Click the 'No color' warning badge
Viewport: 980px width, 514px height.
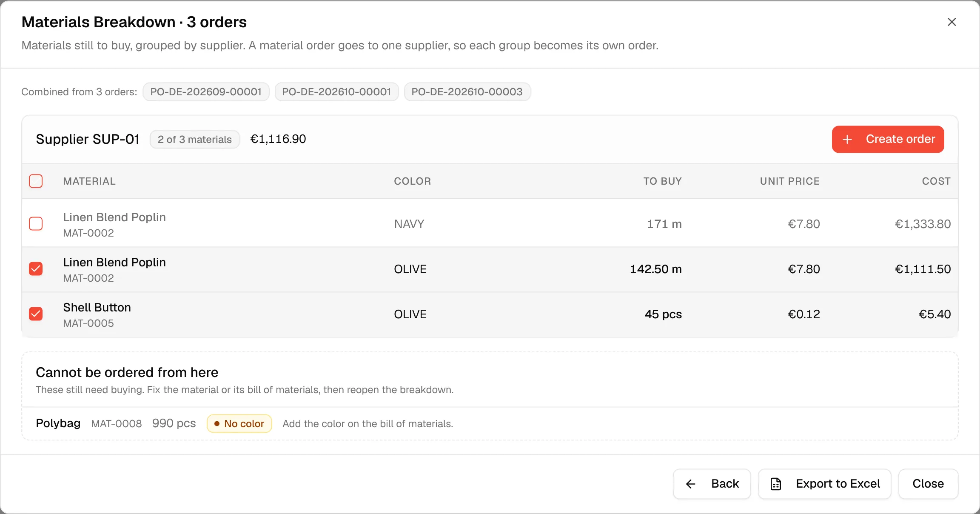(239, 424)
